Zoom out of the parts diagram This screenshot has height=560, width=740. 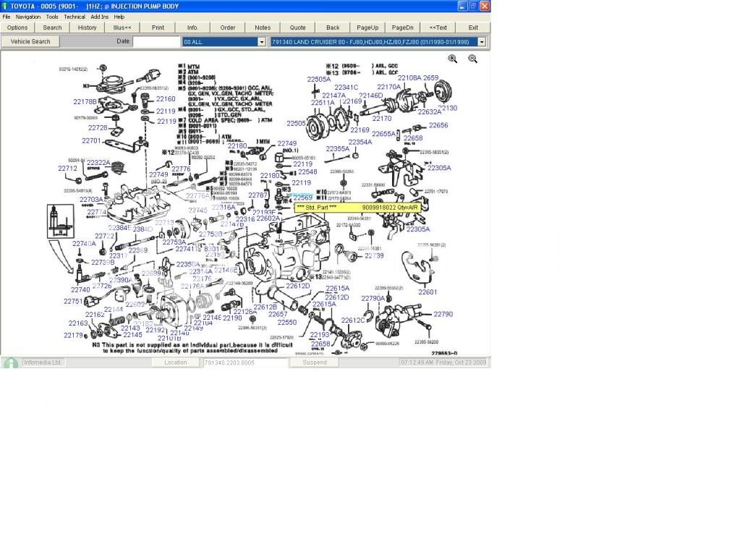pos(472,59)
